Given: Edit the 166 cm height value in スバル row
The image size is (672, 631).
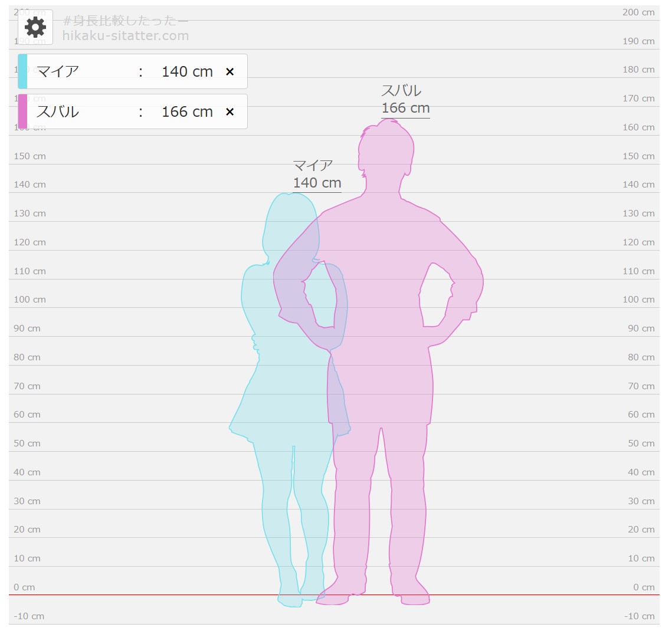Looking at the screenshot, I should 186,111.
